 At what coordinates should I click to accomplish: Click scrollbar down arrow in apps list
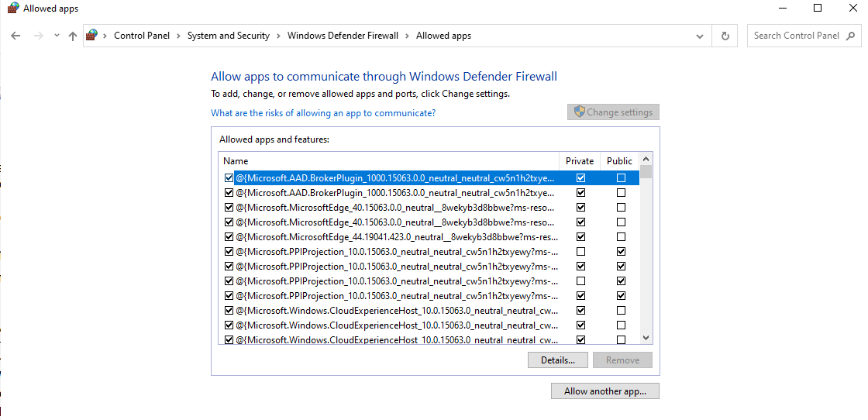tap(646, 338)
